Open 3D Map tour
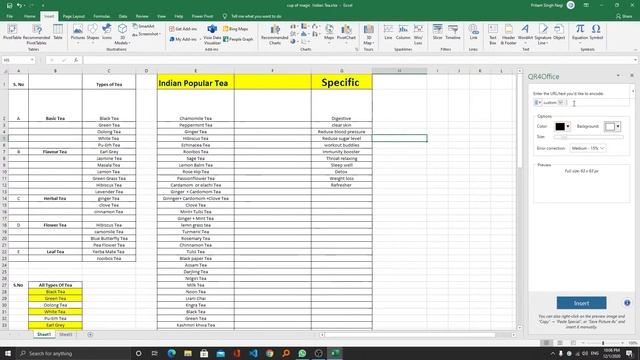This screenshot has width=640, height=360. point(368,34)
